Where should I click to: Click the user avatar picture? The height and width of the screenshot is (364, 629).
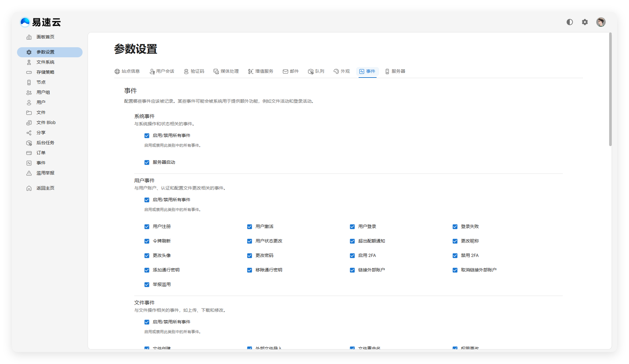coord(601,22)
